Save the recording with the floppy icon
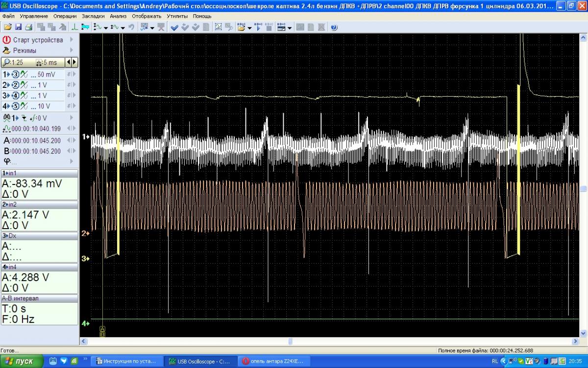 [18, 27]
